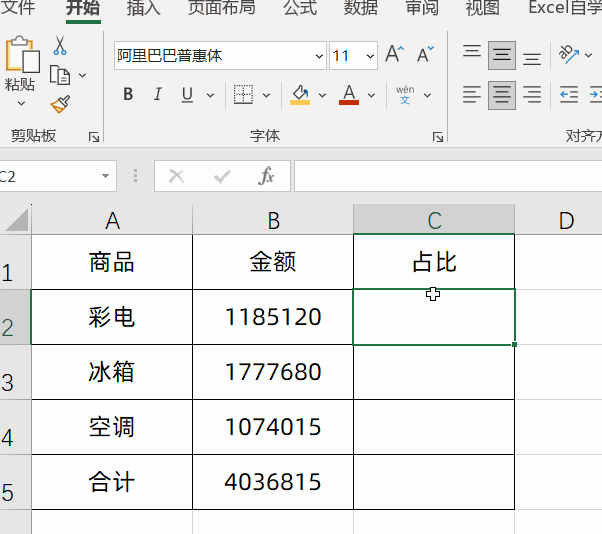Align text left
Screen dimensions: 602x534
coord(472,95)
